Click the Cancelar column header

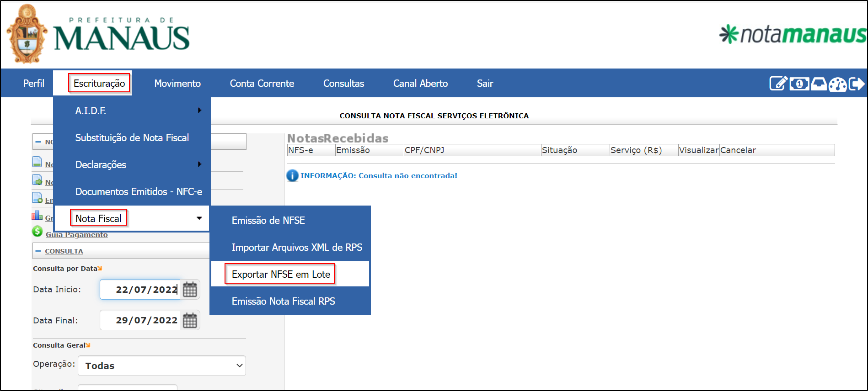click(x=777, y=150)
